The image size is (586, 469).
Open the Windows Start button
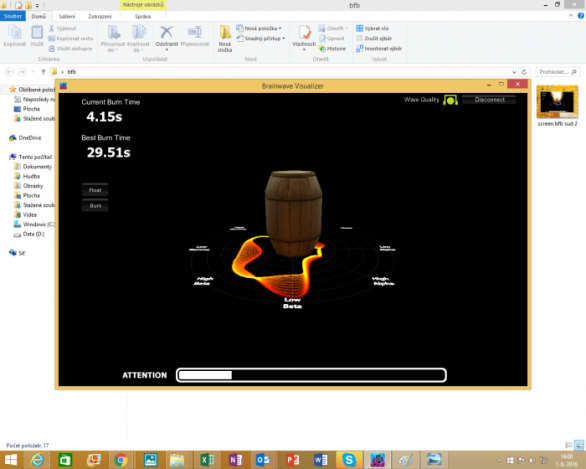coord(11,460)
